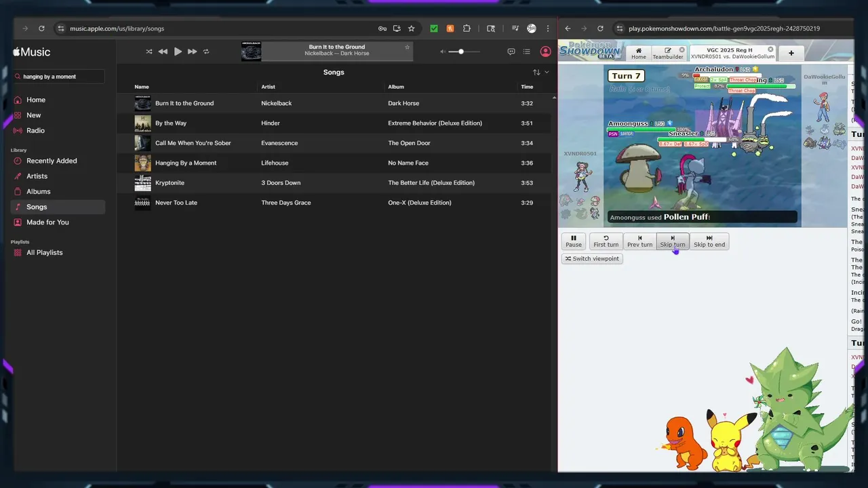Open the orange browser extension icon
Screen dimensions: 868x488
click(450, 28)
